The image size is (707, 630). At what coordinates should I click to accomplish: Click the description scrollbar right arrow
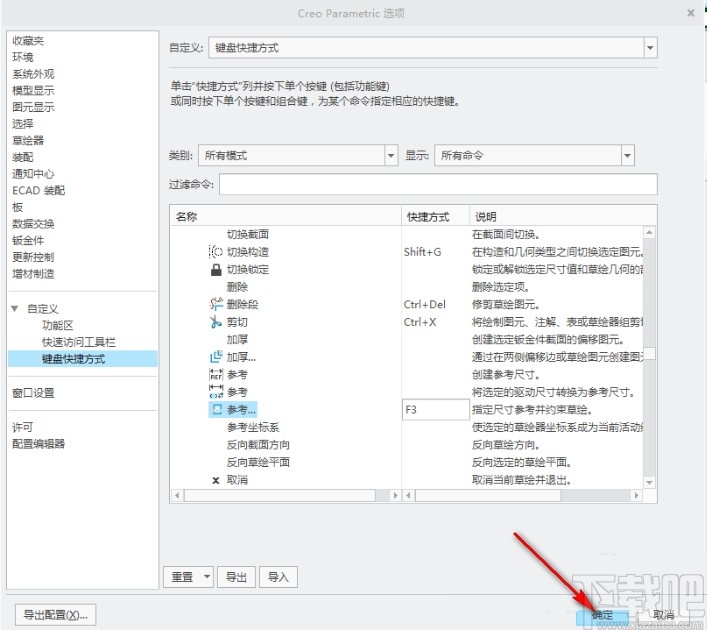[x=636, y=495]
